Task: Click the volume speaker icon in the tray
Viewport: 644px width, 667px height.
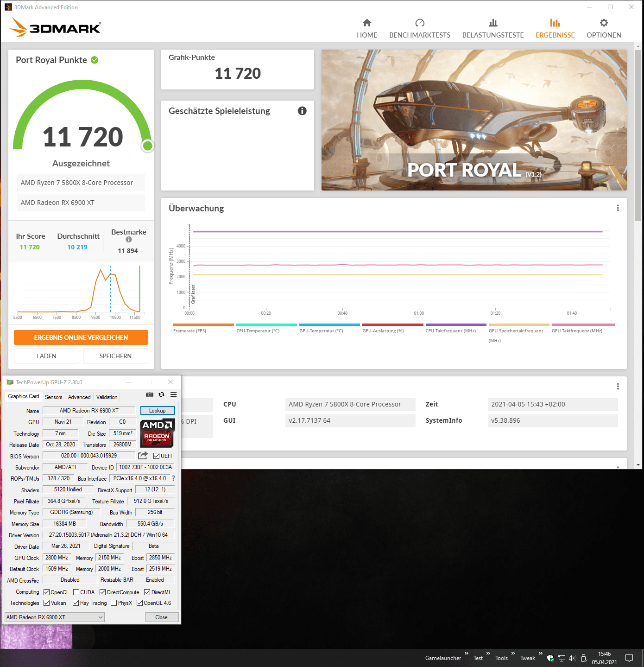Action: 572,658
